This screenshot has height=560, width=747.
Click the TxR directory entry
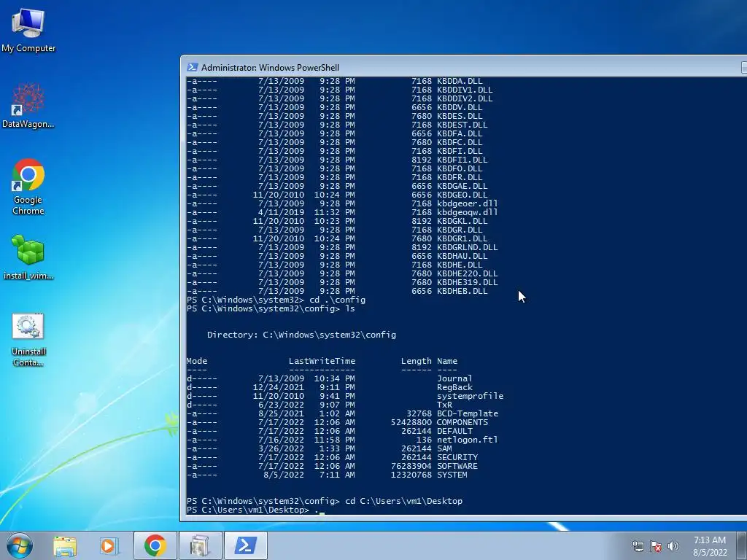[x=444, y=405]
